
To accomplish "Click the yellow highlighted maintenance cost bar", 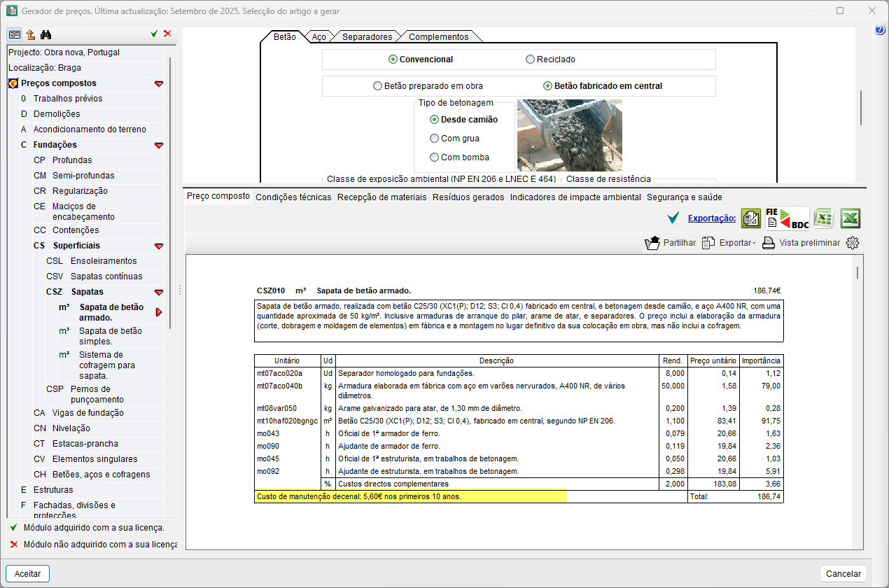I will click(x=410, y=496).
